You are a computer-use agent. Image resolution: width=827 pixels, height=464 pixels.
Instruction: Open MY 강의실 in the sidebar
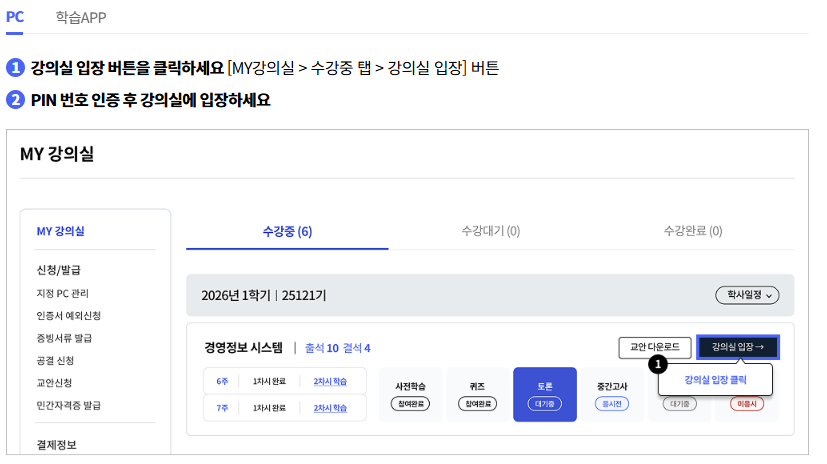[60, 231]
